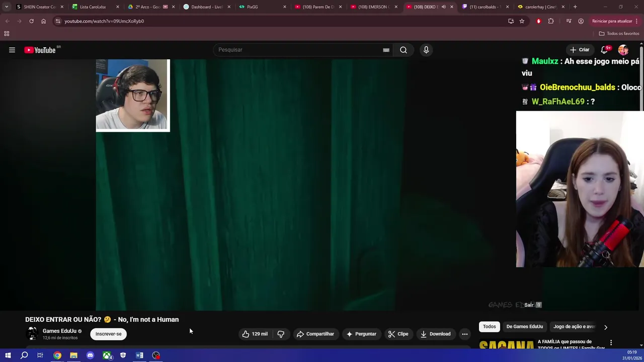Close the SHEIN Creator tab
The width and height of the screenshot is (644, 362).
tap(61, 7)
